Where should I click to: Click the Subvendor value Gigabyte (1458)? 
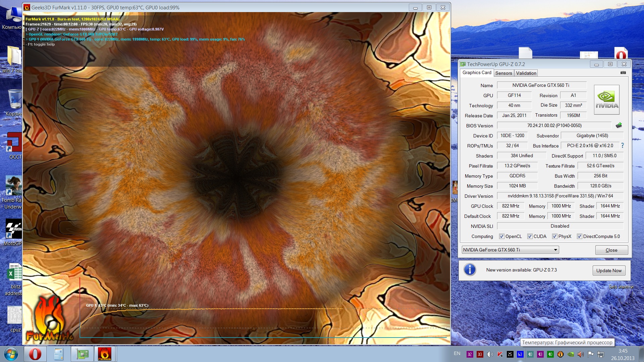592,135
